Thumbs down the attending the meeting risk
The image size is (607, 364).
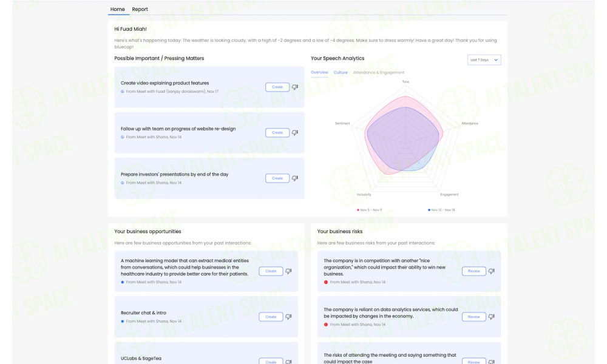click(x=492, y=362)
